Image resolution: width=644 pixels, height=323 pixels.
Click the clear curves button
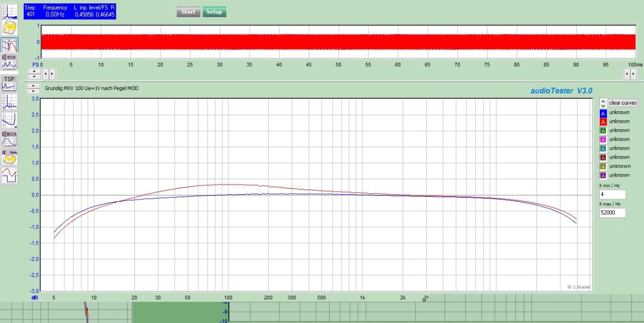[x=623, y=103]
